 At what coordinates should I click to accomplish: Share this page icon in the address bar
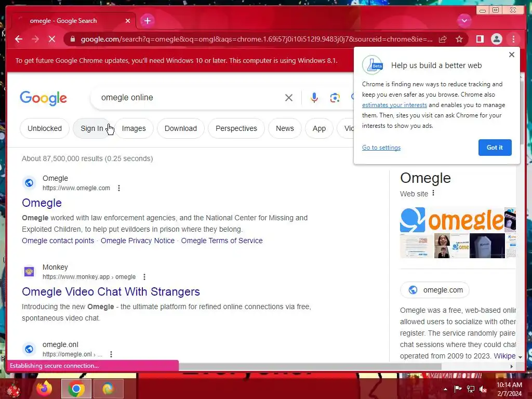443,39
